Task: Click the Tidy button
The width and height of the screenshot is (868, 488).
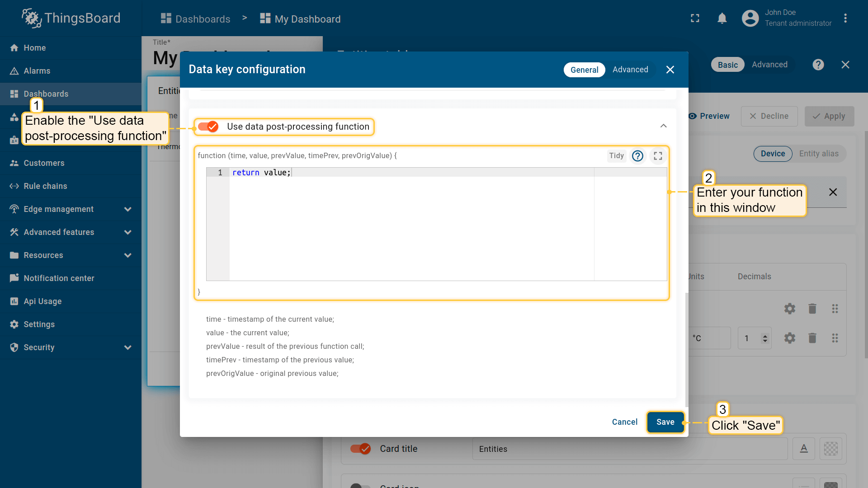Action: [x=616, y=156]
